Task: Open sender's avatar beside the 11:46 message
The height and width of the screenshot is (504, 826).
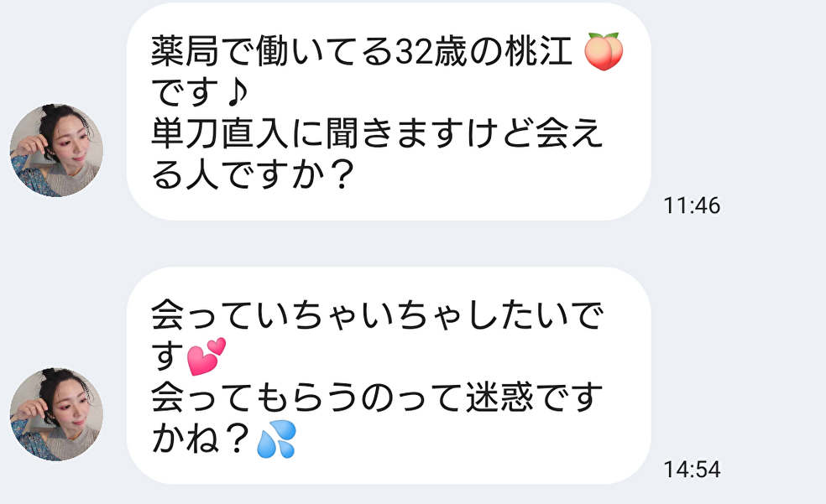Action: click(56, 150)
